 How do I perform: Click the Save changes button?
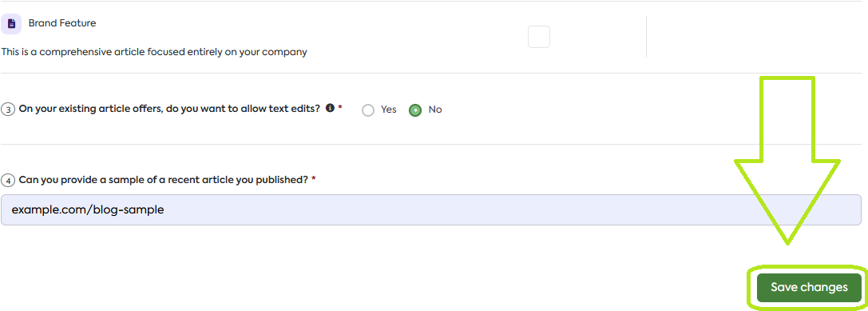click(809, 288)
